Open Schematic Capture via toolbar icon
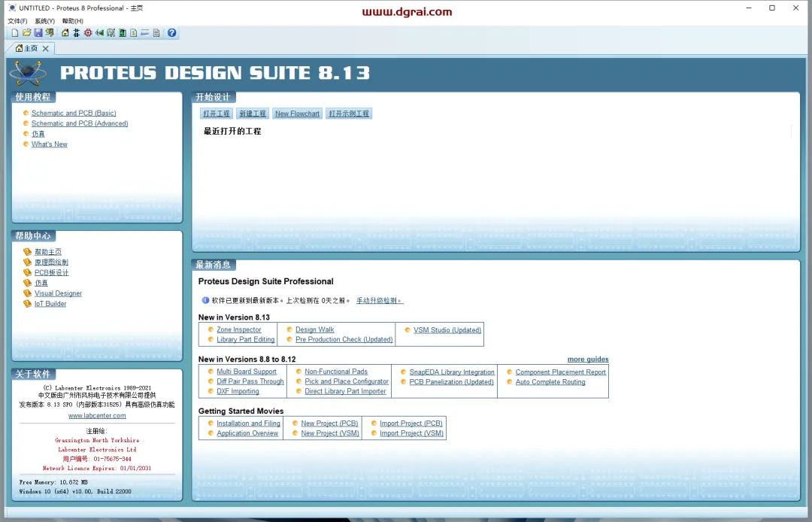This screenshot has height=522, width=812. click(76, 32)
